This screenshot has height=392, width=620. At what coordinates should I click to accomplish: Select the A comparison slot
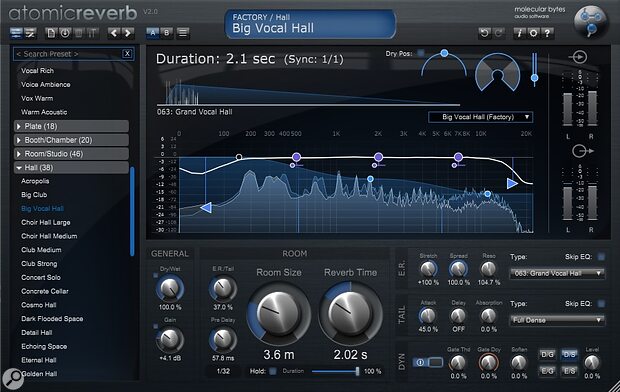tap(153, 33)
